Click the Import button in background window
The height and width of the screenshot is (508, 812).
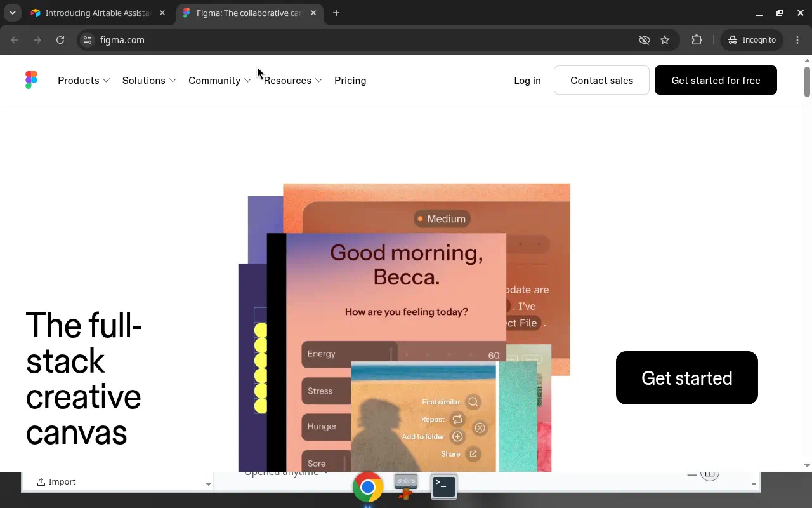click(56, 482)
